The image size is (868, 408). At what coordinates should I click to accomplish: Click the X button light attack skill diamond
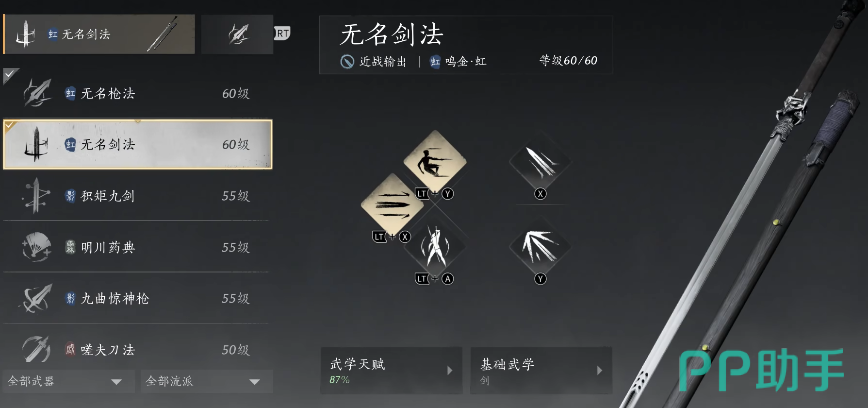540,162
